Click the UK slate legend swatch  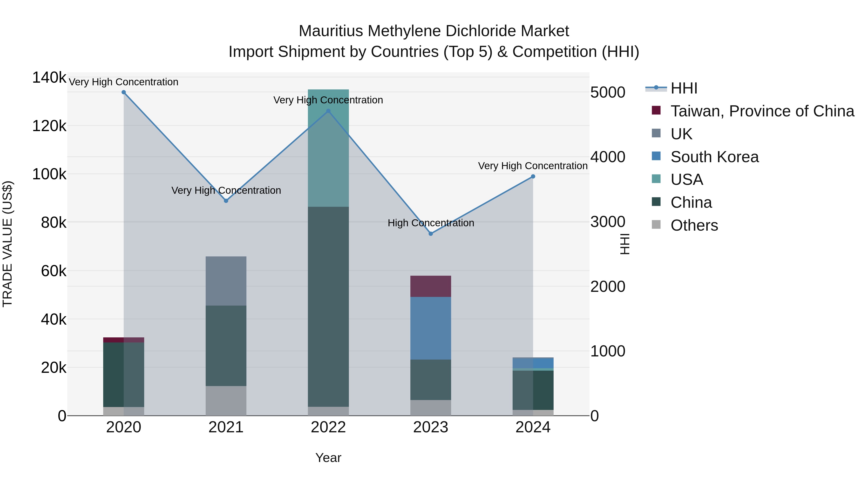[x=656, y=133]
